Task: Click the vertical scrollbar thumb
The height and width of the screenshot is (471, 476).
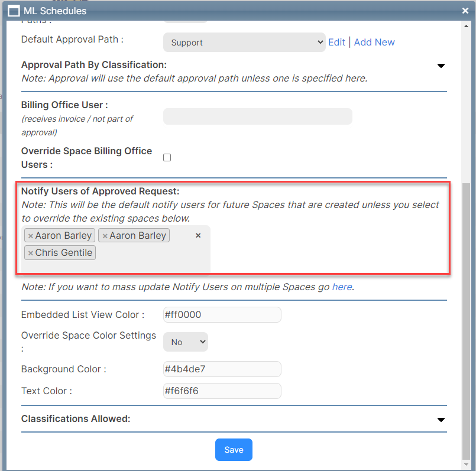Action: [466, 321]
